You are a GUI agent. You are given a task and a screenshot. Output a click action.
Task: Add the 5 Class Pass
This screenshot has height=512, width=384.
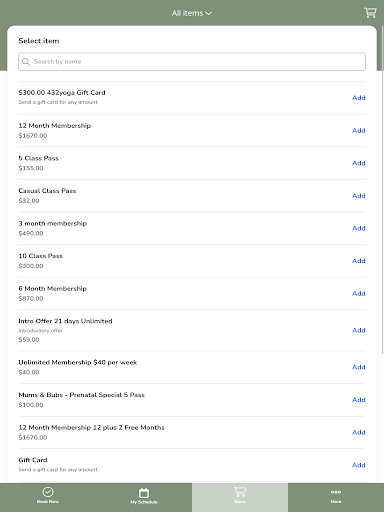point(359,163)
